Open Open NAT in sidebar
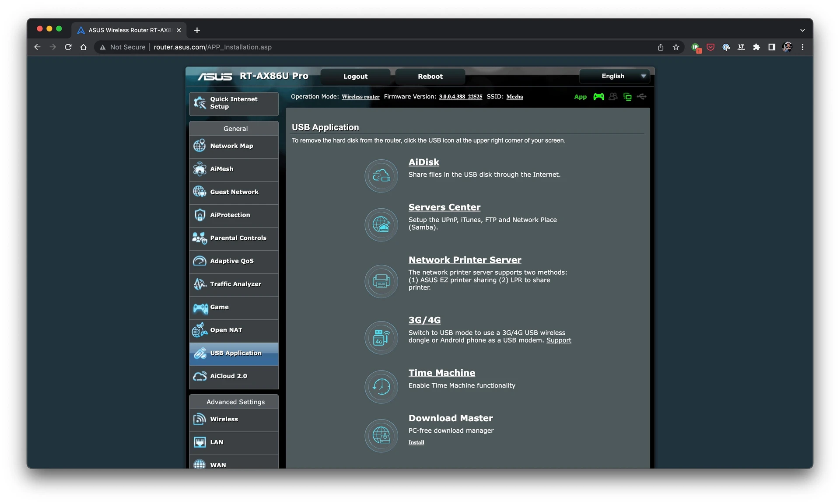840x504 pixels. click(x=234, y=330)
